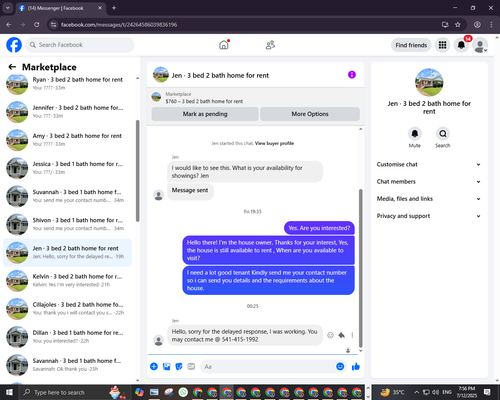Open the Marketplace listing $760 header
Viewport: 500px width, 400px height.
pos(255,98)
